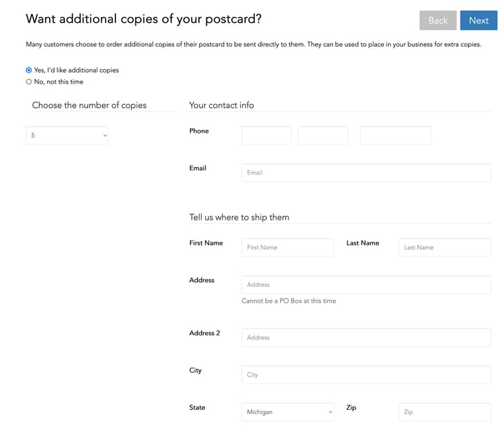The width and height of the screenshot is (504, 432).
Task: Focus the Email input field
Action: point(366,173)
